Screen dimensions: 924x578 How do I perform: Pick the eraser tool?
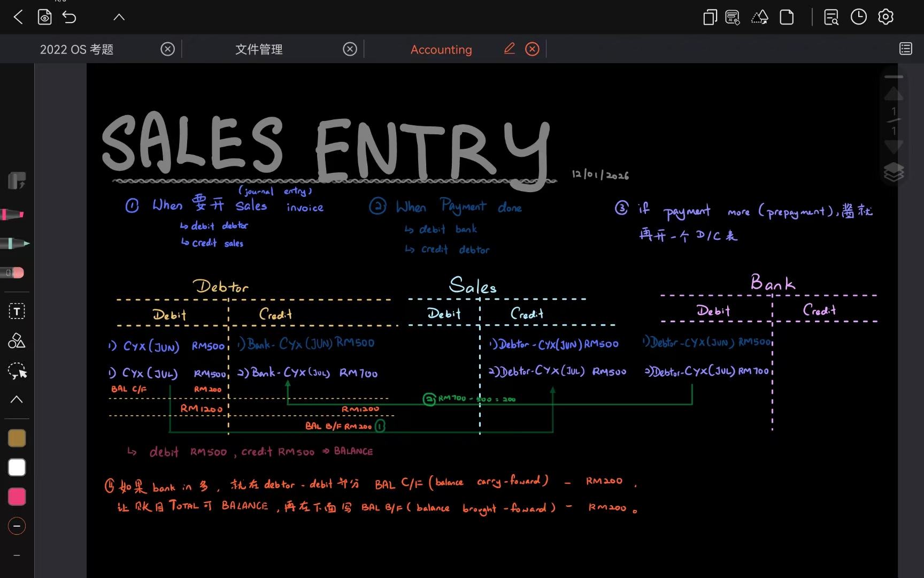[14, 273]
